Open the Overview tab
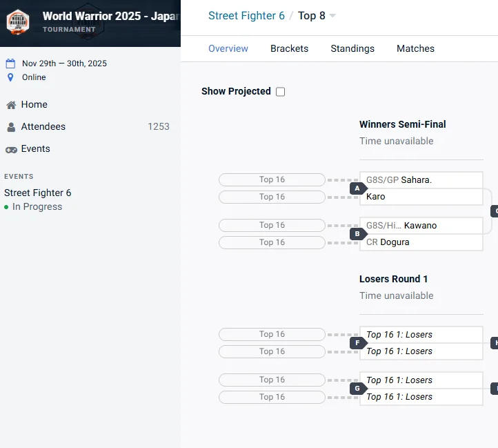498x448 pixels. 228,48
